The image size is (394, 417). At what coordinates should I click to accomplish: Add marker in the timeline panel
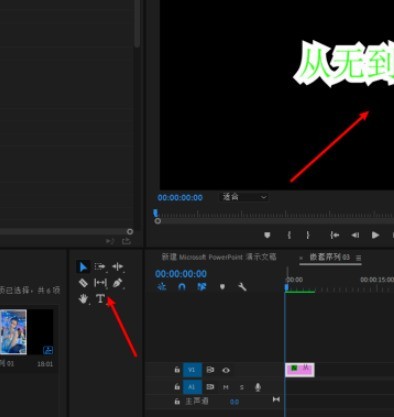222,287
